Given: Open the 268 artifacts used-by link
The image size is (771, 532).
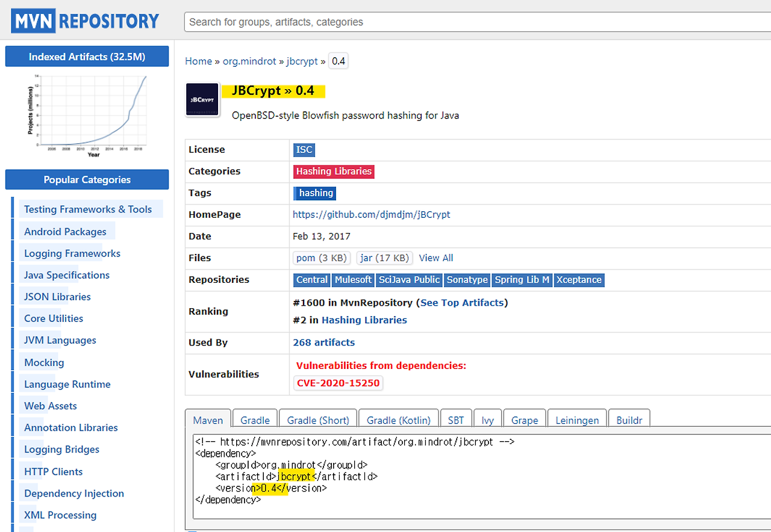Looking at the screenshot, I should pyautogui.click(x=324, y=342).
